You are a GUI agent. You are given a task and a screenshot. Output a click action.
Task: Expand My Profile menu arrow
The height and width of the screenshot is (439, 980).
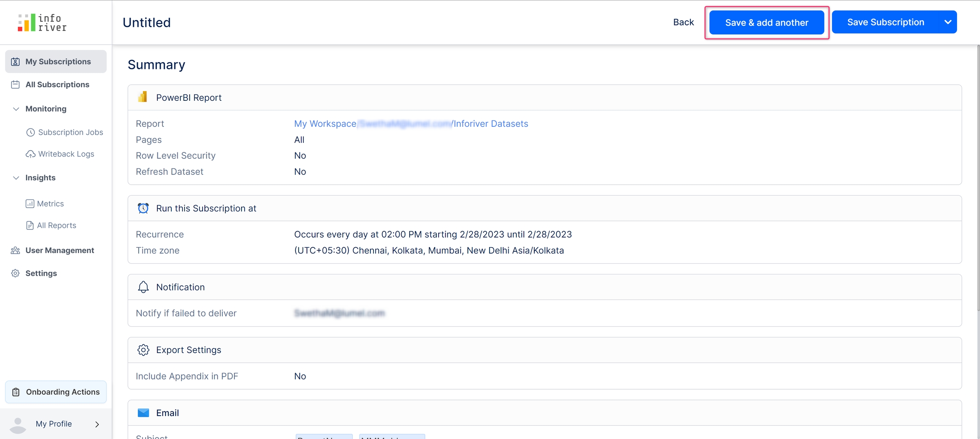coord(97,424)
